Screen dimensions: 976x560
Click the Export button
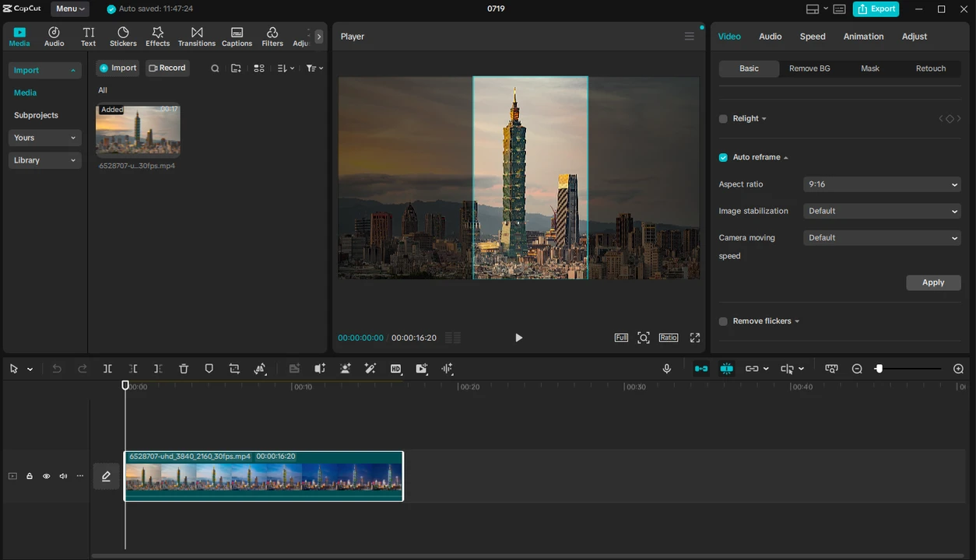(876, 9)
